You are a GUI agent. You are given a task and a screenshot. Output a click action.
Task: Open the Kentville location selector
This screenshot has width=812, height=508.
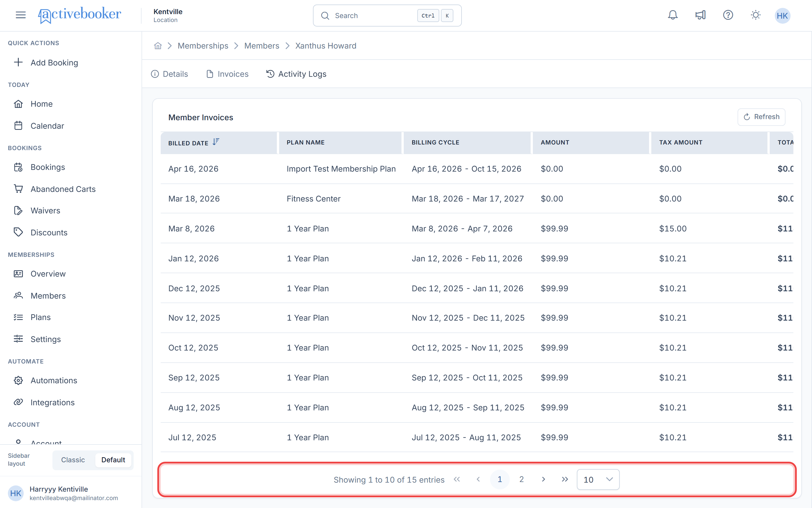[x=168, y=16]
